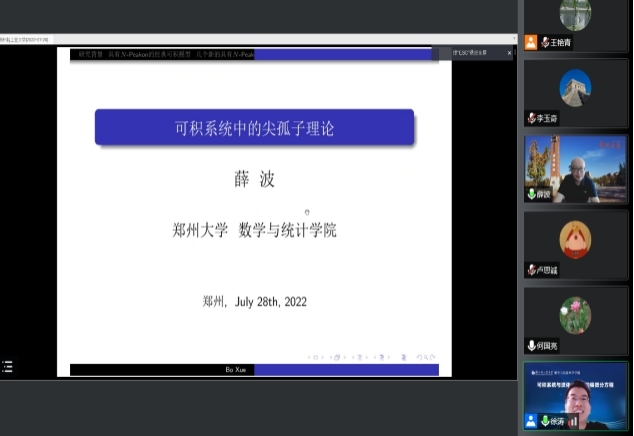Open the list icon at bottom-left
634x436 pixels.
click(8, 367)
